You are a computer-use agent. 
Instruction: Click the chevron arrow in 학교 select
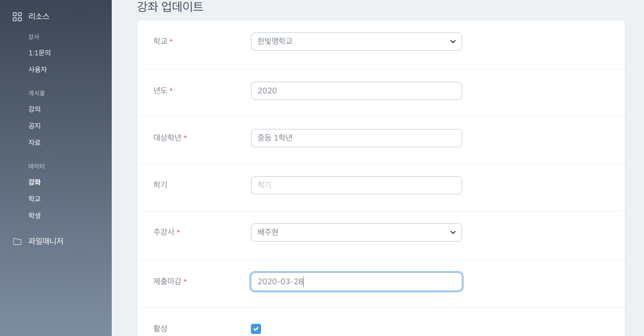pyautogui.click(x=453, y=42)
